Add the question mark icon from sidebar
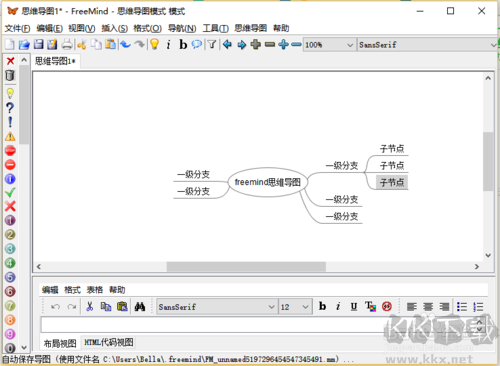This screenshot has height=366, width=500. tap(10, 108)
